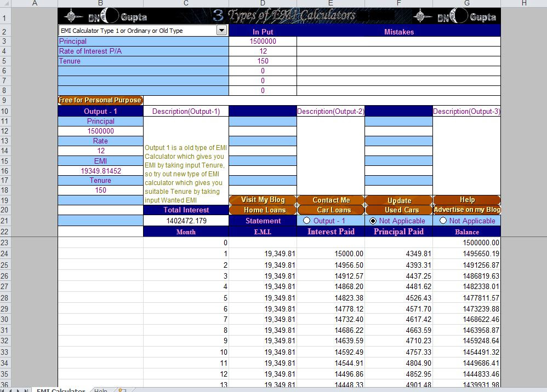Click the Interest Paid column header
The height and width of the screenshot is (392, 547).
[x=331, y=232]
